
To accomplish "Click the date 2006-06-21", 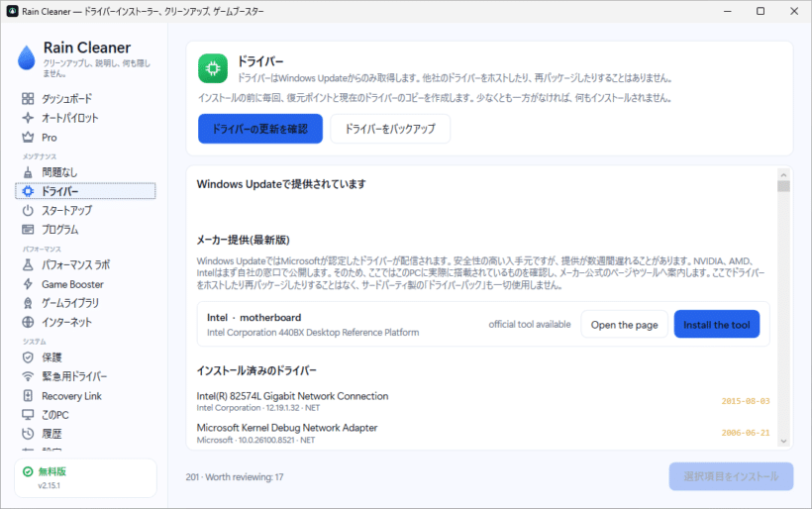I will point(746,433).
